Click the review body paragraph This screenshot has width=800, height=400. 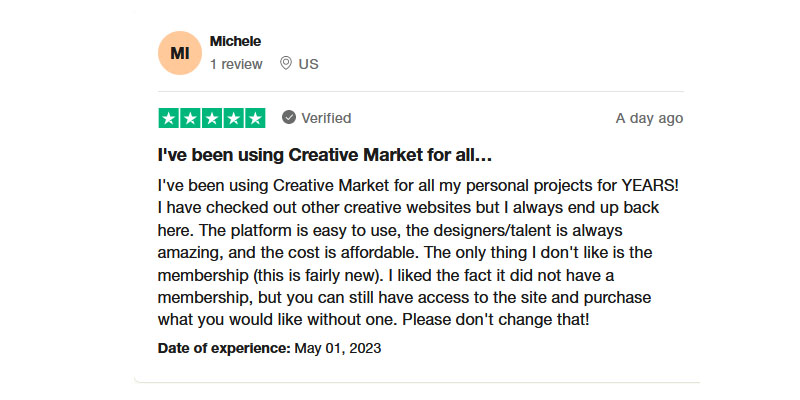420,253
